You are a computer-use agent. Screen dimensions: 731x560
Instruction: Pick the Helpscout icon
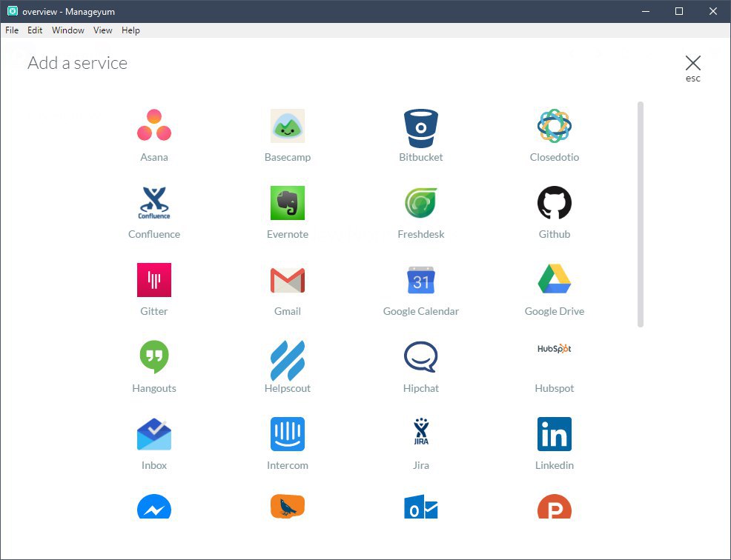point(287,360)
